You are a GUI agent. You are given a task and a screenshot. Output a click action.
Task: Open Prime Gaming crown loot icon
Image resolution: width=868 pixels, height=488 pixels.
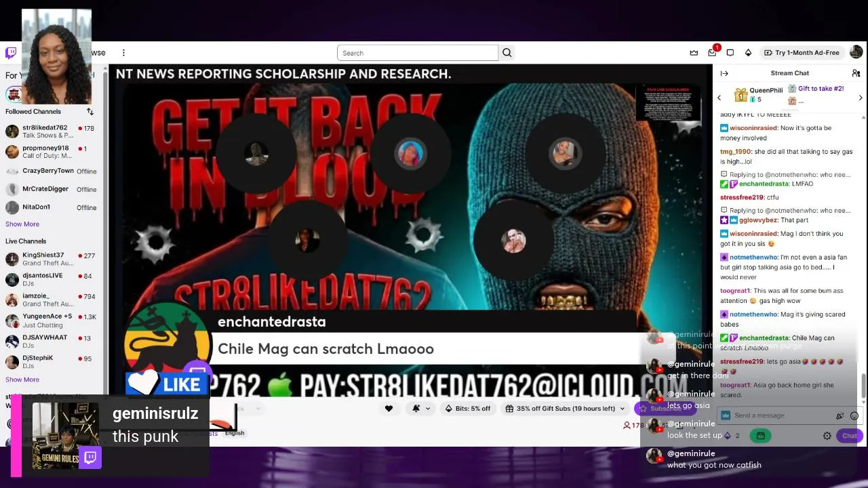[694, 53]
